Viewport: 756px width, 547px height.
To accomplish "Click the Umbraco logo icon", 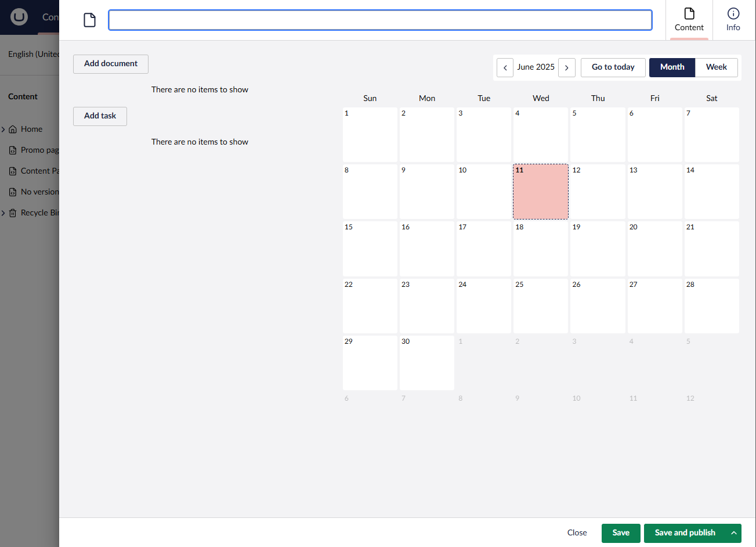I will coord(19,17).
